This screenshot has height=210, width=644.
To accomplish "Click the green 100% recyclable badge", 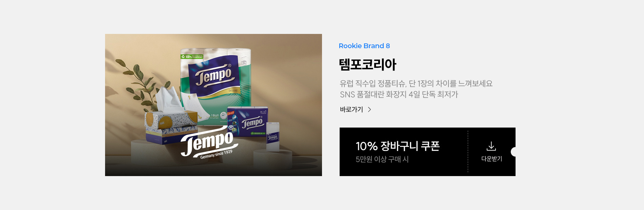I will pyautogui.click(x=192, y=56).
